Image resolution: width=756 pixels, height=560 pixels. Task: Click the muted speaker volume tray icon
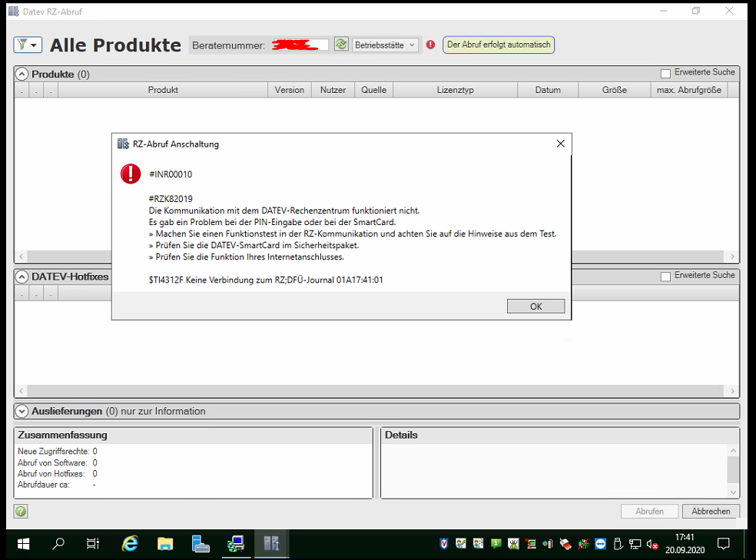tap(652, 544)
